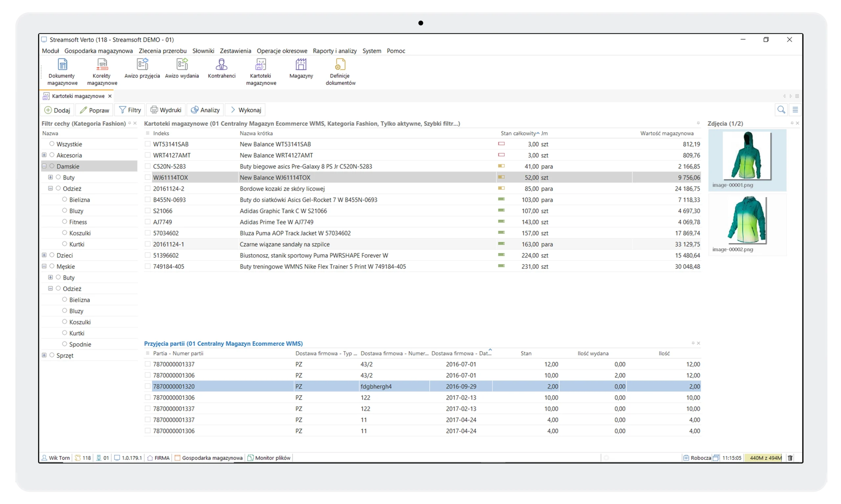Image resolution: width=841 pixels, height=504 pixels.
Task: Click the magnifier search icon
Action: [x=781, y=110]
